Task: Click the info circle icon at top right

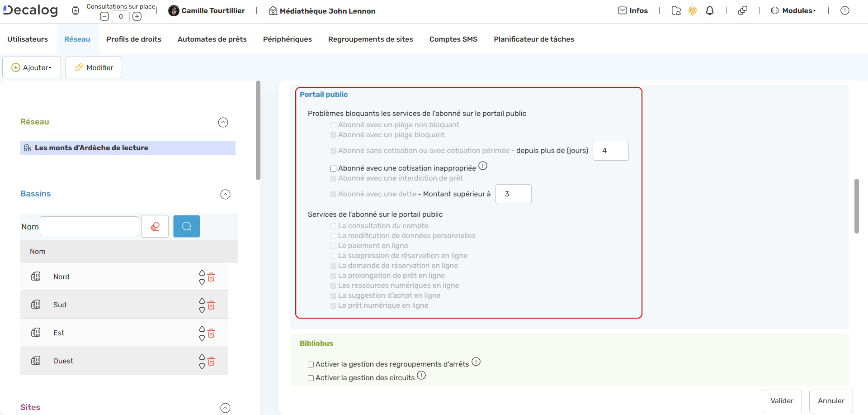Action: pos(845,10)
